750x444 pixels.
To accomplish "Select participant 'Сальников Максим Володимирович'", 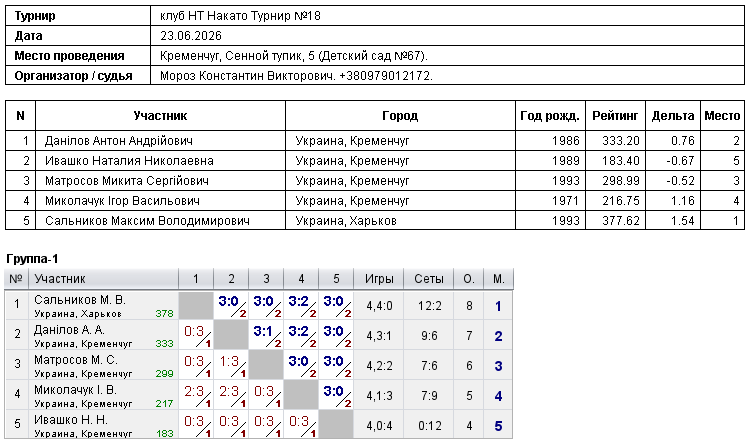I will 147,221.
